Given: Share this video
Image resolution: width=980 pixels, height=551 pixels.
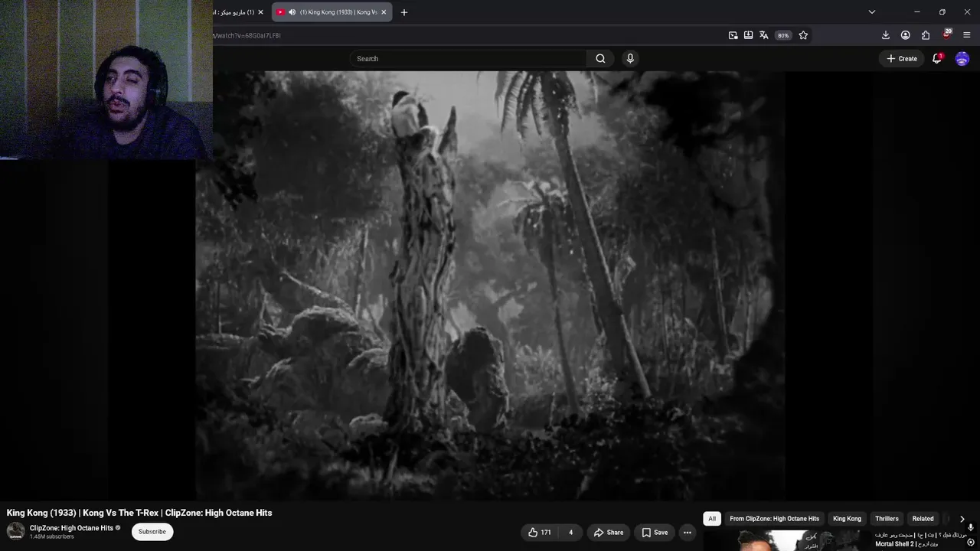Looking at the screenshot, I should (x=609, y=533).
